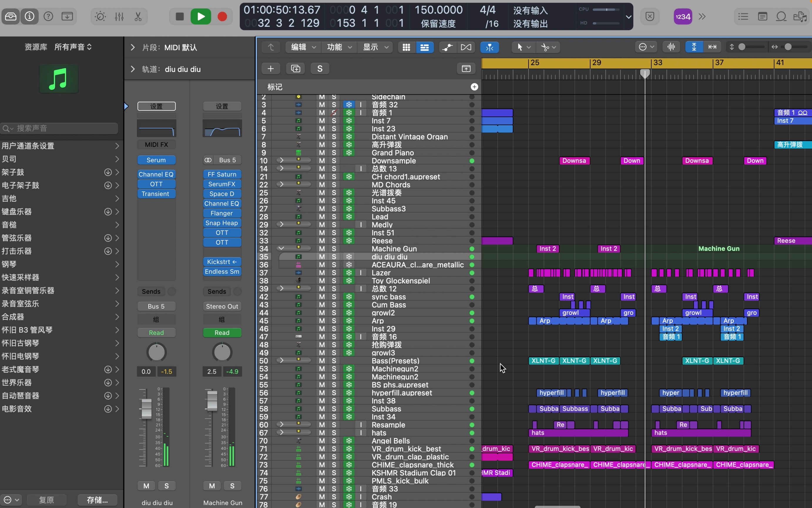Open the 功能 menu
The width and height of the screenshot is (812, 508).
coord(339,47)
